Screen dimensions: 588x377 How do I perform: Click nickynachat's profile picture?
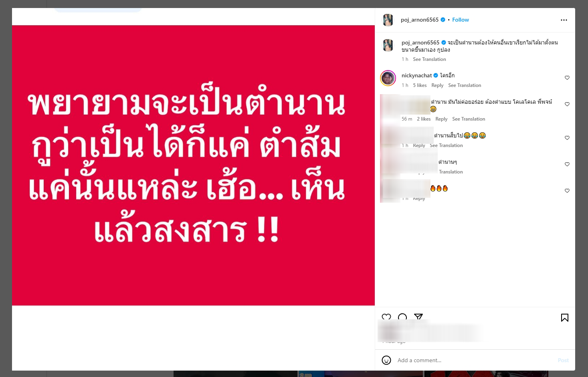(388, 78)
